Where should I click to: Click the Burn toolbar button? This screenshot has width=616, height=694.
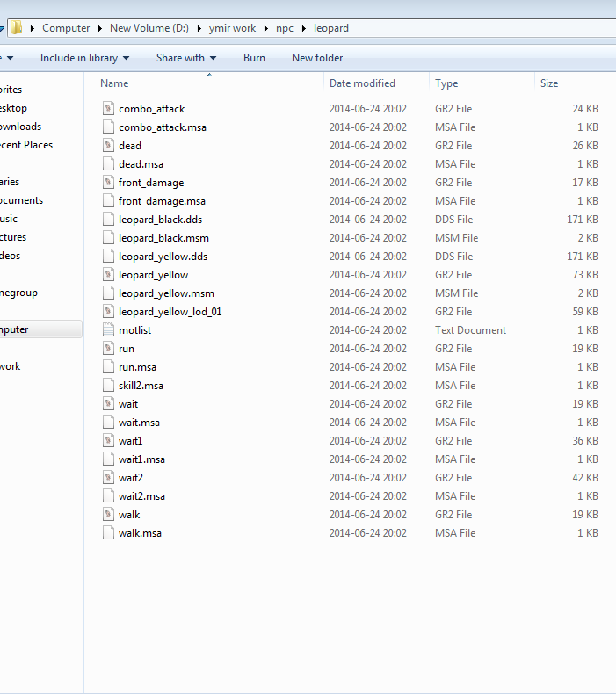254,58
